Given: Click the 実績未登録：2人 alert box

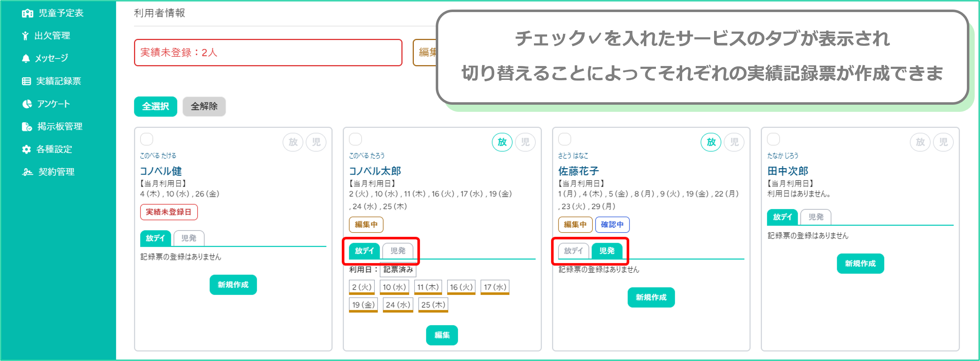Looking at the screenshot, I should tap(268, 53).
